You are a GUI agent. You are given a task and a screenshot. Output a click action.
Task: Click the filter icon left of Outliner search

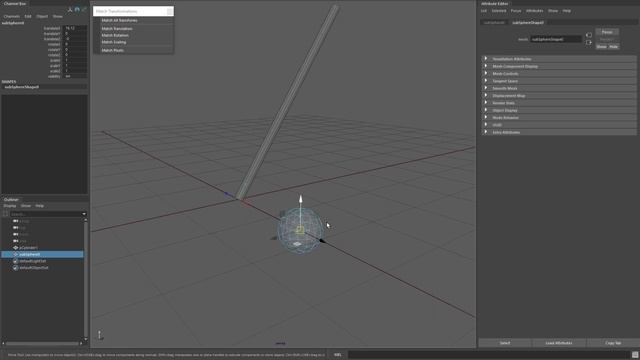point(5,214)
